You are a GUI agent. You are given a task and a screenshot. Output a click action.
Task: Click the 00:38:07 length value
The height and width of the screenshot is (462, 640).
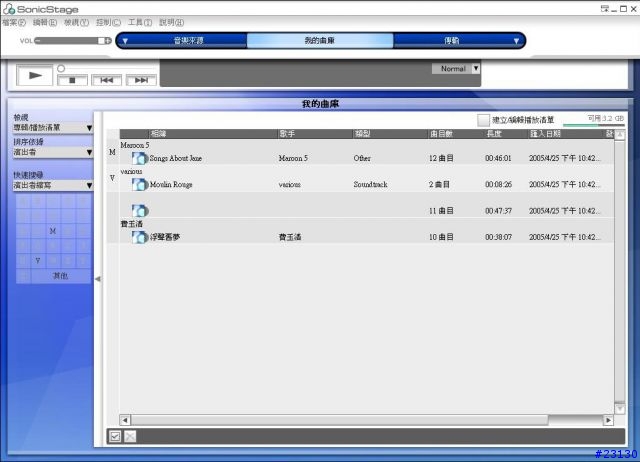(498, 237)
